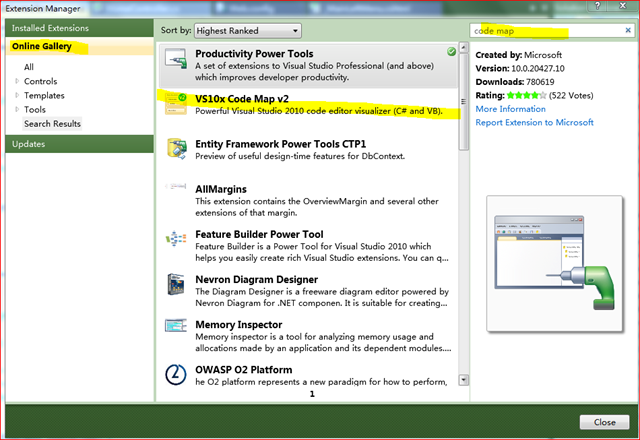Expand the Controls tree node
The image size is (640, 440).
click(x=16, y=81)
